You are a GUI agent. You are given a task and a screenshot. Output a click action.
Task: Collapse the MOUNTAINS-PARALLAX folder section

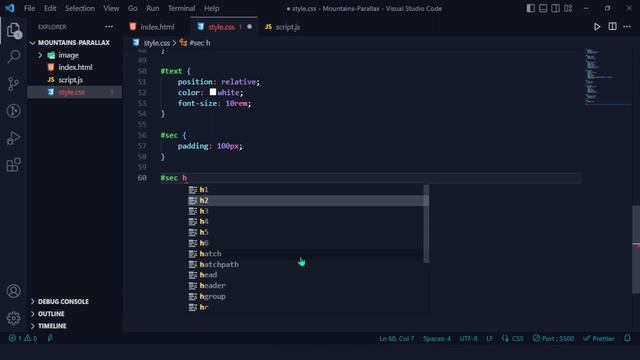tap(74, 42)
